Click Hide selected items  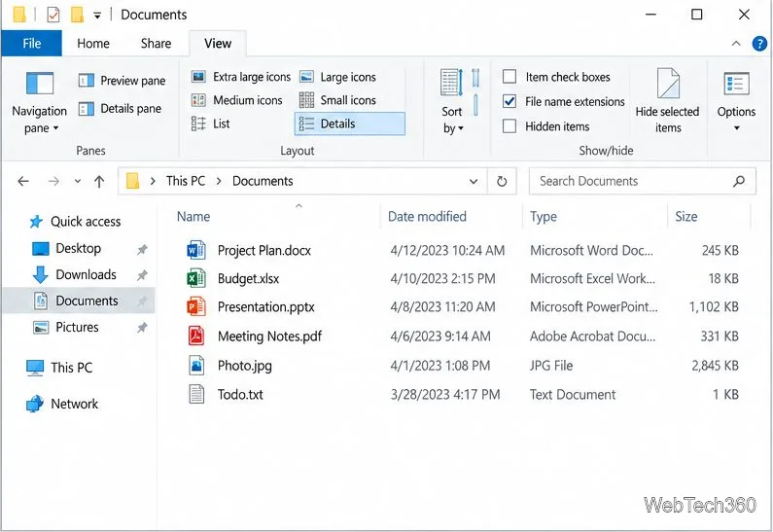pos(667,101)
